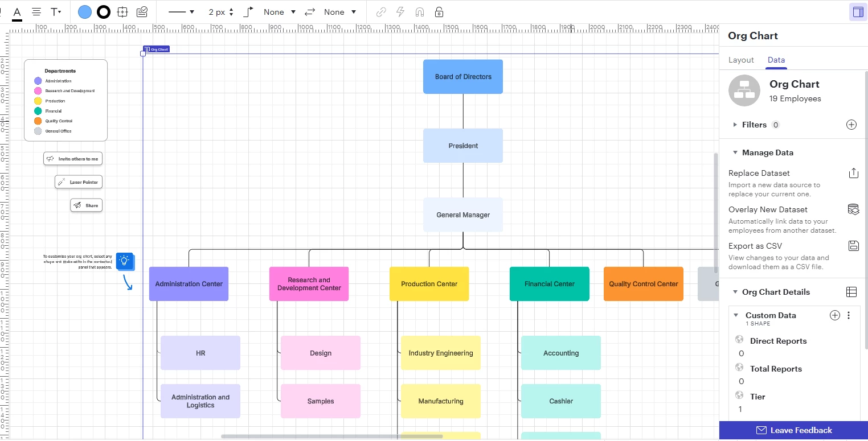
Task: Select the HR shape
Action: pyautogui.click(x=200, y=353)
